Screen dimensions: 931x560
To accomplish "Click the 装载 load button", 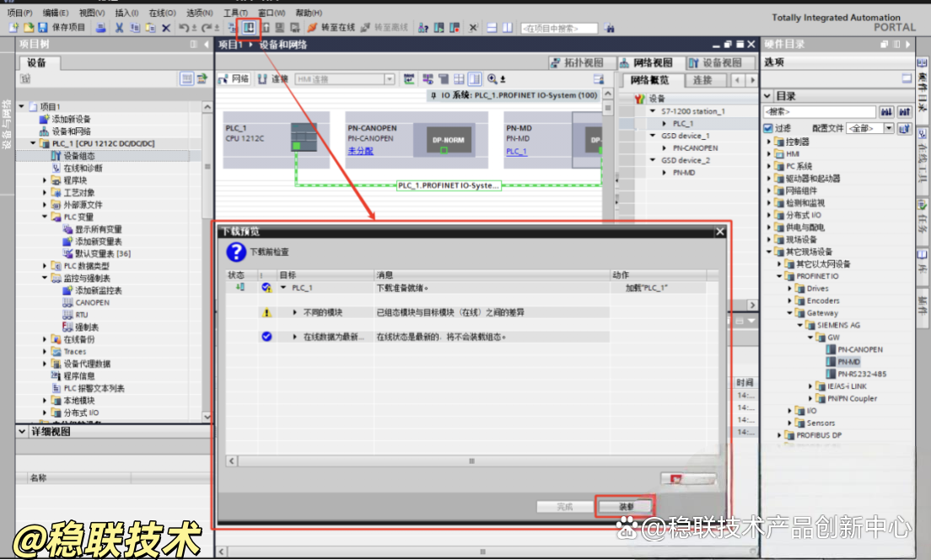I will point(626,507).
